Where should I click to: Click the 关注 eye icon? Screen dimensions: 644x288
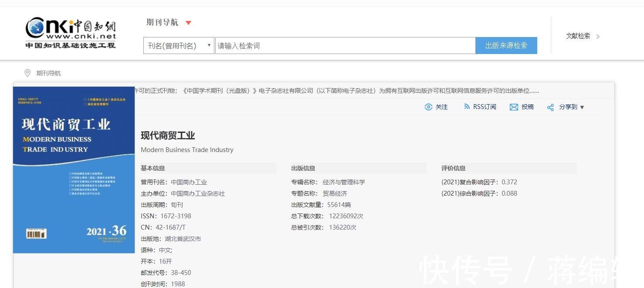pos(428,107)
